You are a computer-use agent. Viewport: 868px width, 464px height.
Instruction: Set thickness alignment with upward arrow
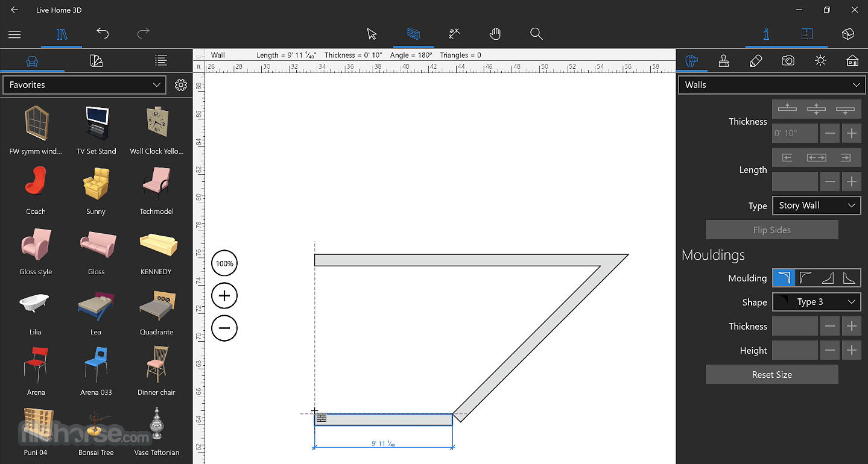787,109
